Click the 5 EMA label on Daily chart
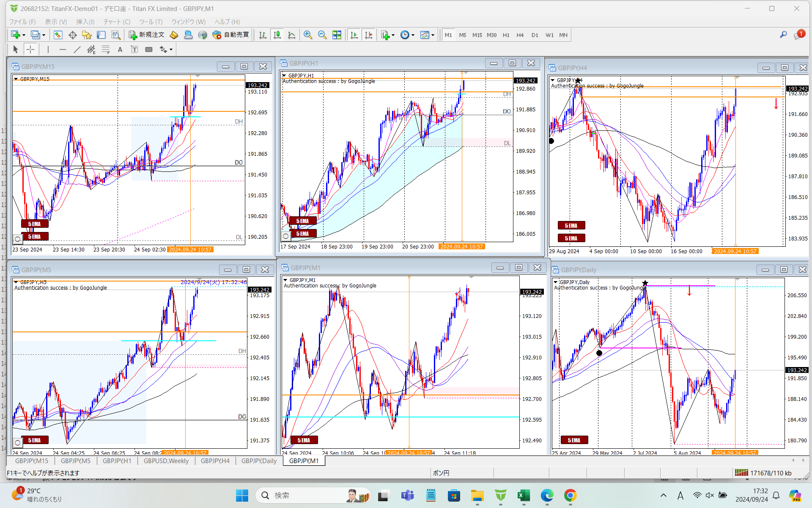This screenshot has height=508, width=812. pyautogui.click(x=574, y=440)
